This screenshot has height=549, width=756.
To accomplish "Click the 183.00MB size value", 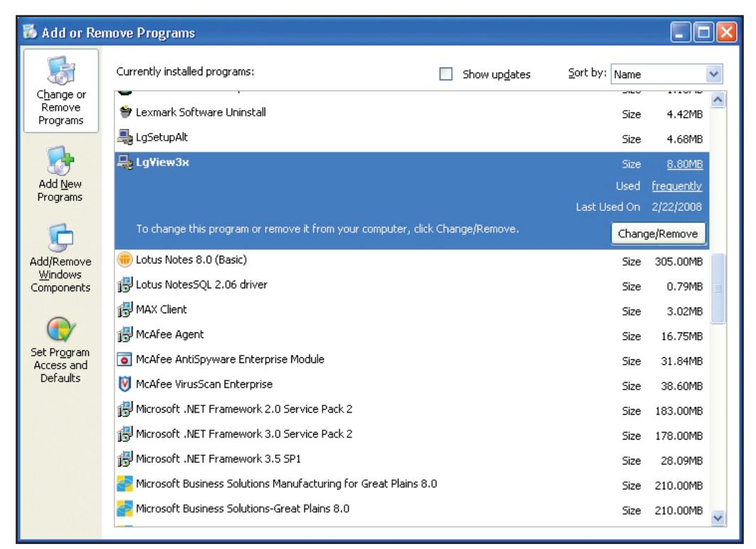I will click(x=679, y=411).
